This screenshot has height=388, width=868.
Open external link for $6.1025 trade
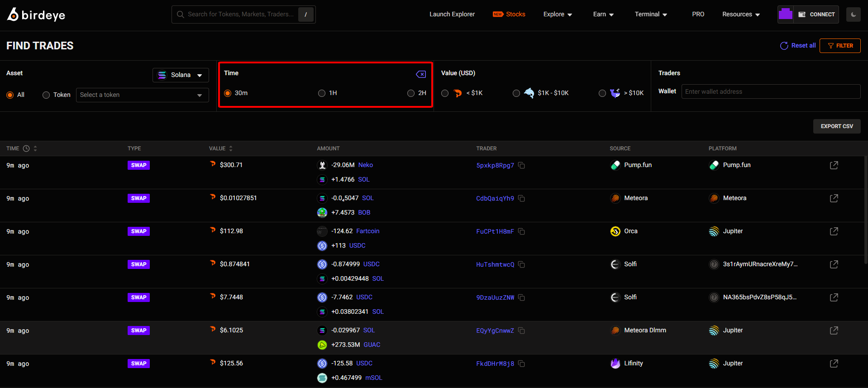[x=834, y=331]
